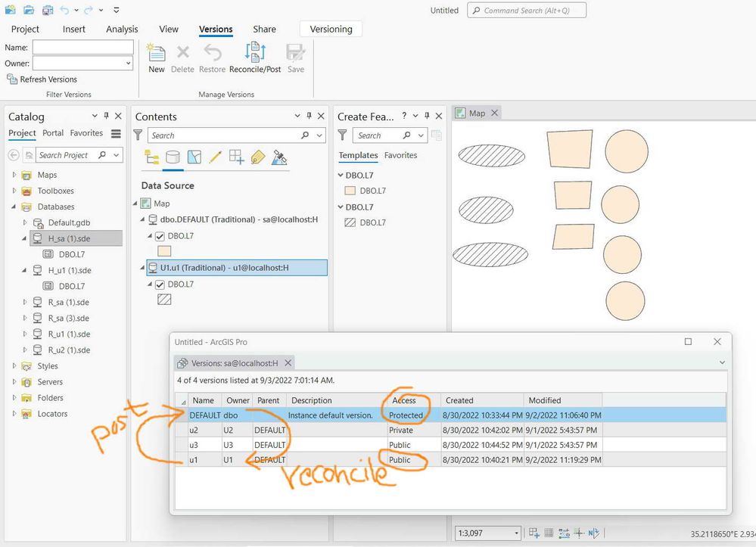756x547 pixels.
Task: Pin the Create Features pane auto-hide
Action: click(427, 116)
